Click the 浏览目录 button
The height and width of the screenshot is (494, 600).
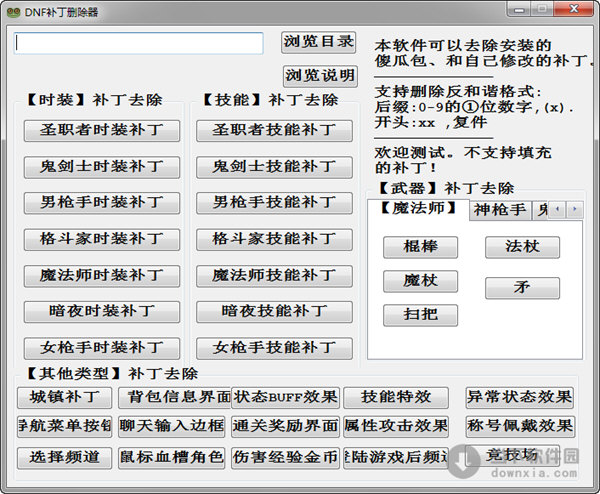pyautogui.click(x=318, y=42)
